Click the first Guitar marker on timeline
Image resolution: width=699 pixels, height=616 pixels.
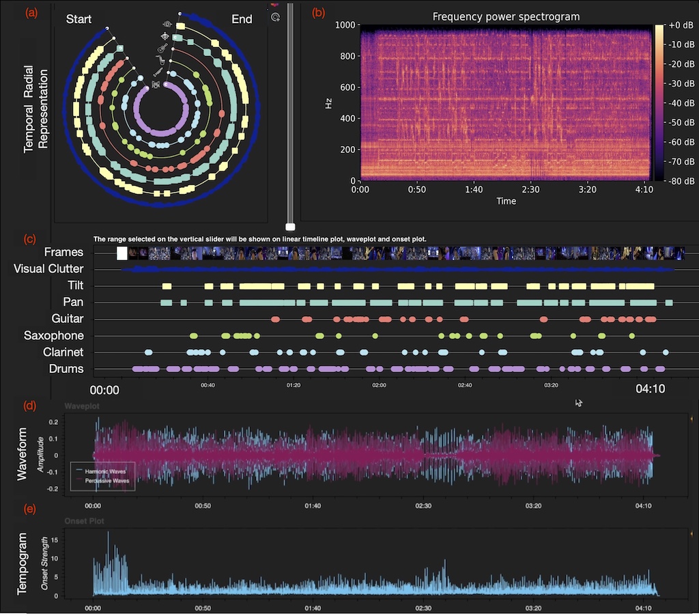point(276,320)
